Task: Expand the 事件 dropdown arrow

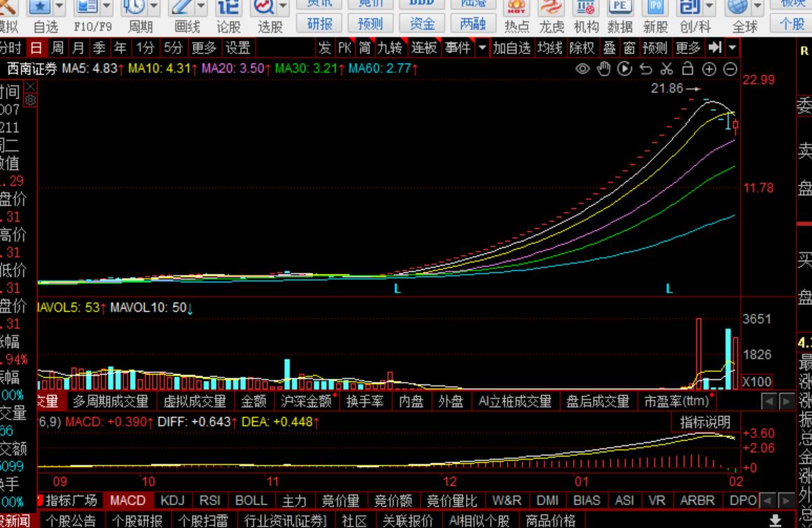Action: (x=482, y=48)
